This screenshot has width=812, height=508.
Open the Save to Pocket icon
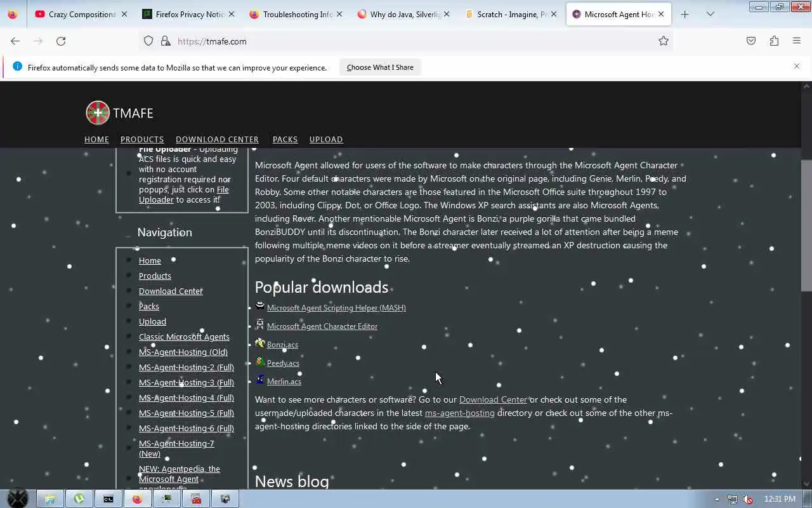click(751, 41)
